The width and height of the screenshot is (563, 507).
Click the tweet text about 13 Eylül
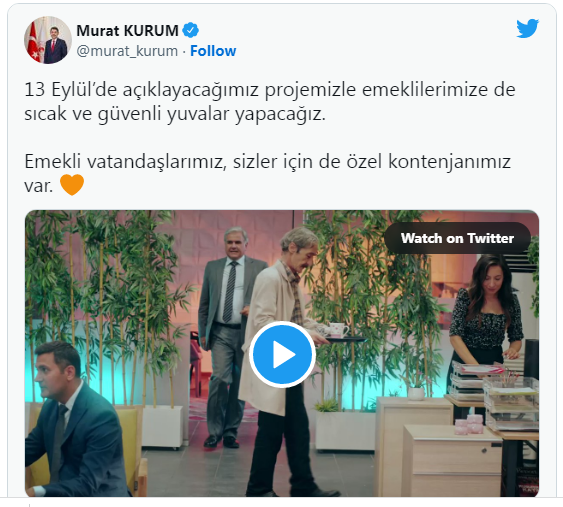[270, 102]
